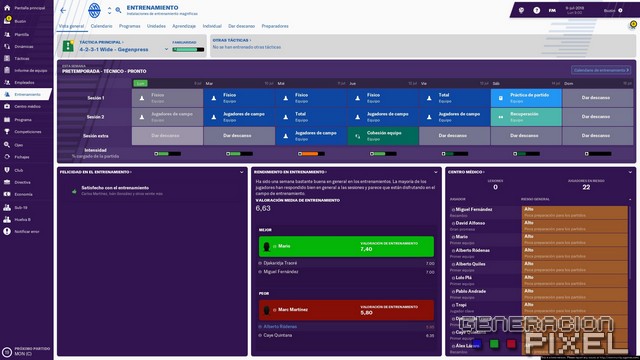Viewport: 640px width, 360px height.
Task: Open Plantilla squad icon in sidebar
Action: pyautogui.click(x=7, y=35)
